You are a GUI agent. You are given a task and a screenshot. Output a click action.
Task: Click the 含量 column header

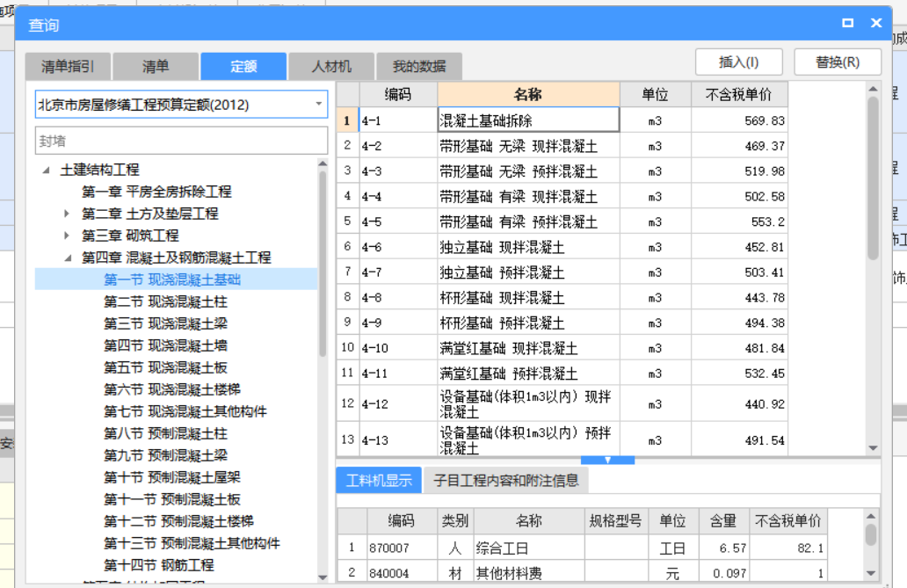(723, 521)
